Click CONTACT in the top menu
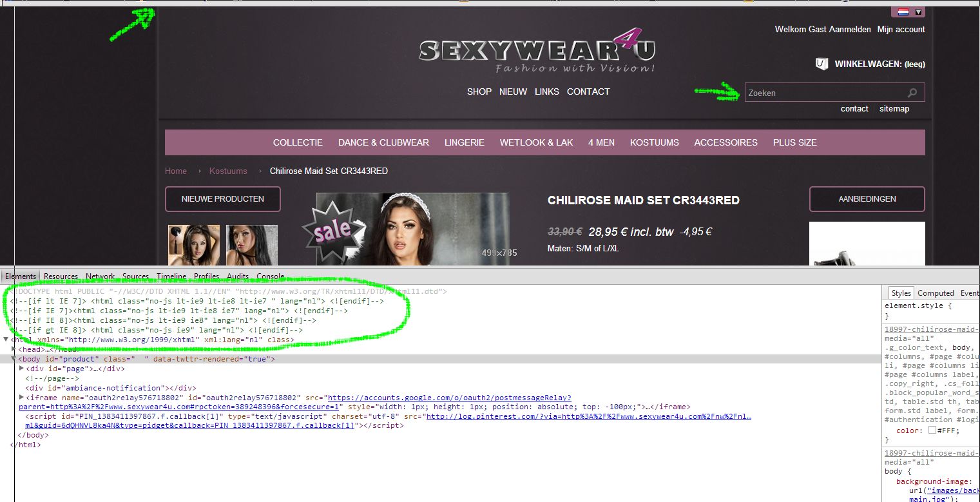Viewport: 980px width, 502px height. point(588,92)
